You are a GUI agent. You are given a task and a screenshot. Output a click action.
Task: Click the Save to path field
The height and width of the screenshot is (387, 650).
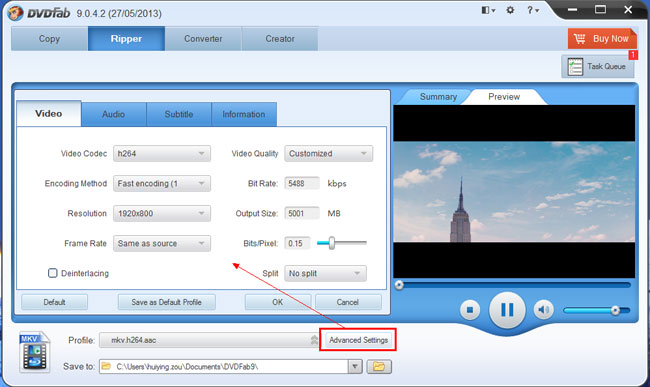(223, 366)
